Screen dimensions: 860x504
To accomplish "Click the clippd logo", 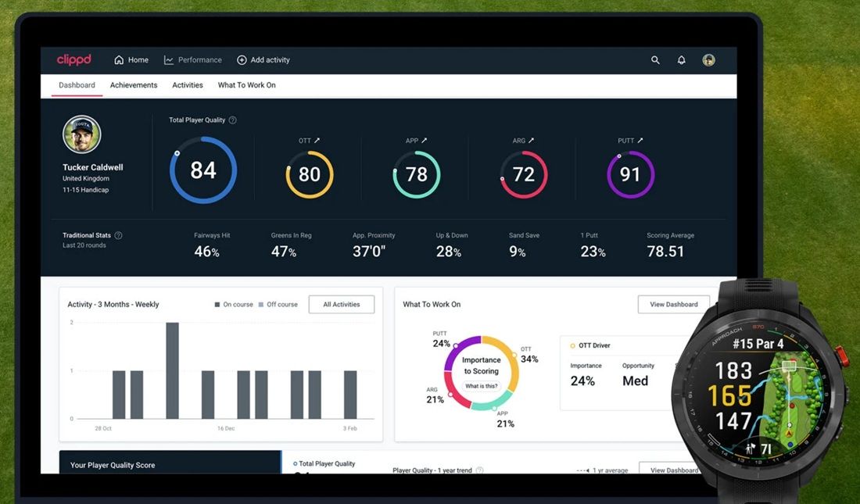I will pos(74,60).
